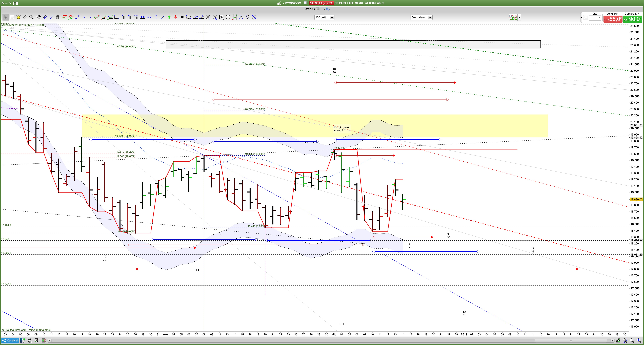
Task: Click the instrument info icon in title bar
Action: click(305, 3)
